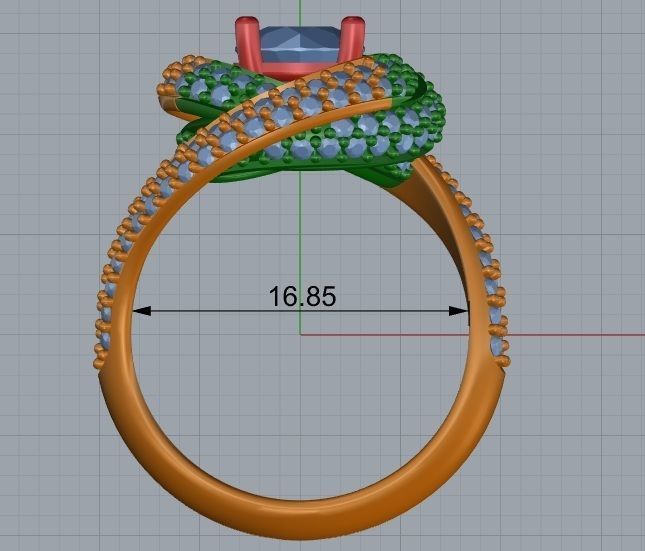Select the blue center gemstone
645x551 pixels.
(x=302, y=45)
